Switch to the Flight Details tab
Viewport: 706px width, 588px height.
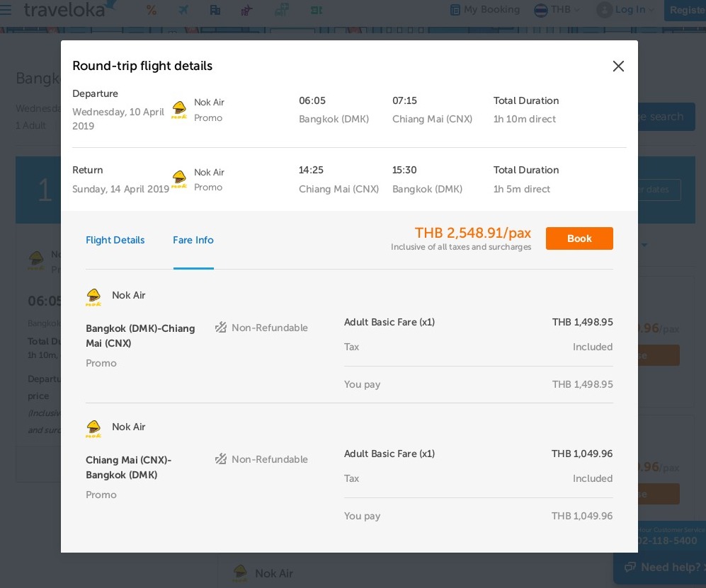[115, 241]
